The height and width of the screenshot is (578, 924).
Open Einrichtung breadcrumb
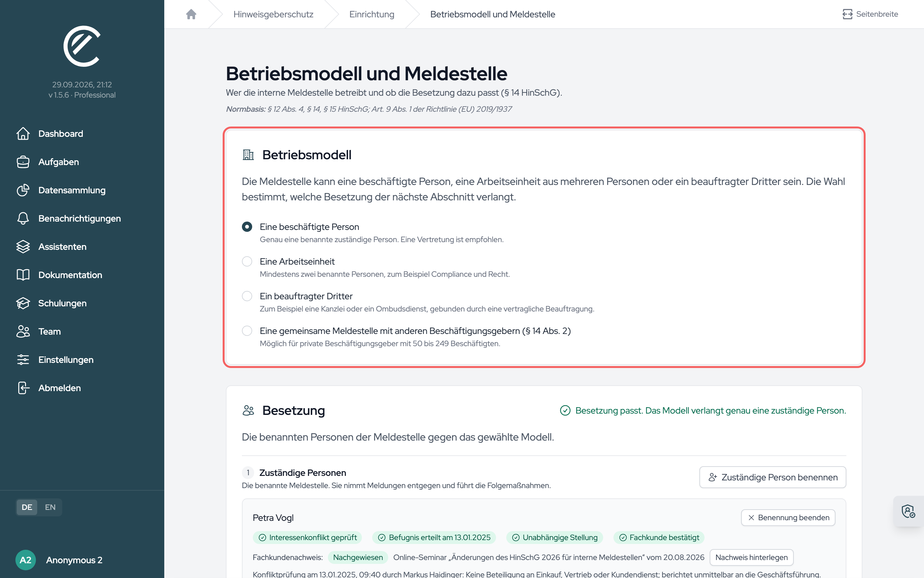[372, 14]
